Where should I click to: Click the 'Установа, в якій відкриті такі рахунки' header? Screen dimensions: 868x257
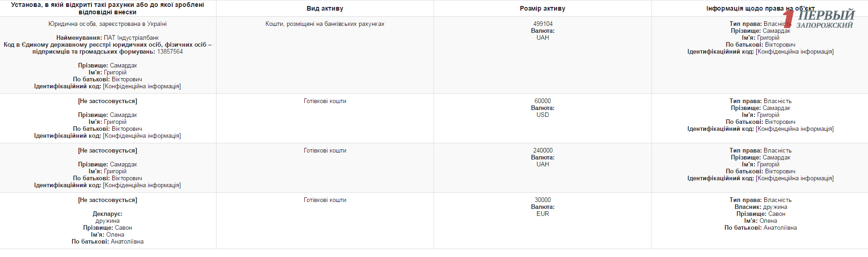click(108, 8)
